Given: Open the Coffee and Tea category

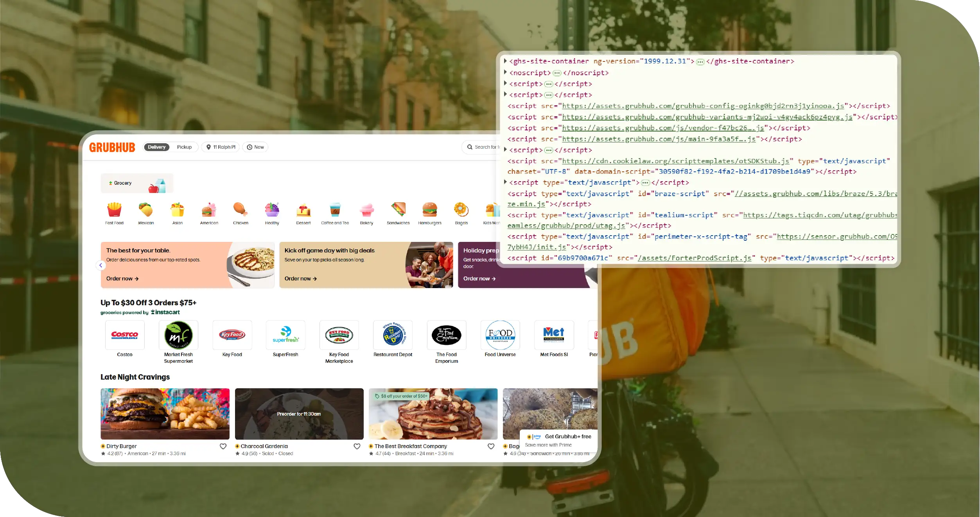Looking at the screenshot, I should click(x=335, y=210).
